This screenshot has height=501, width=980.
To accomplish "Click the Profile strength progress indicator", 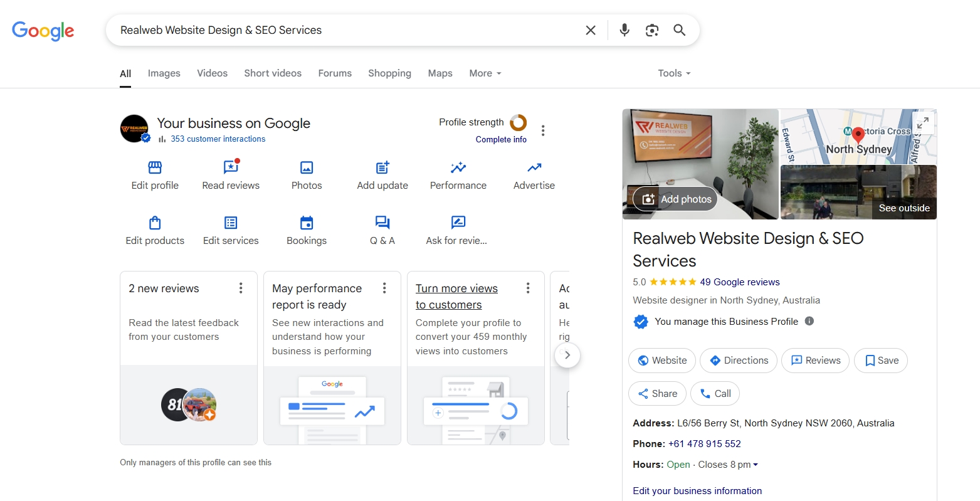I will click(x=518, y=123).
